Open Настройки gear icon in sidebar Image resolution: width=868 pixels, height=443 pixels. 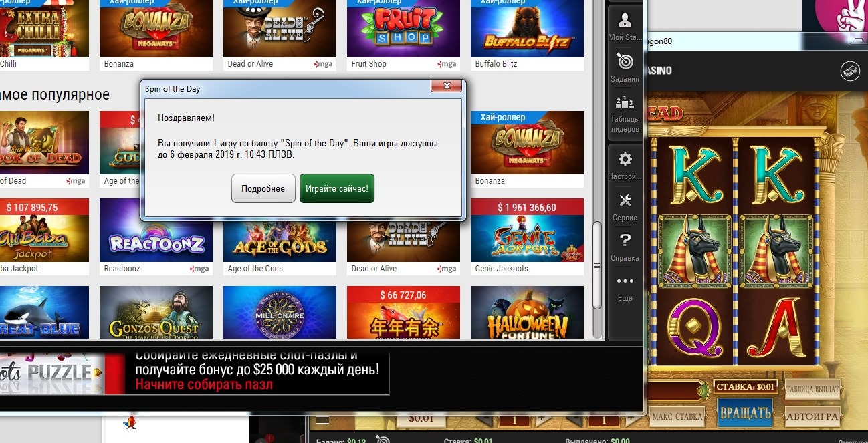tap(625, 160)
